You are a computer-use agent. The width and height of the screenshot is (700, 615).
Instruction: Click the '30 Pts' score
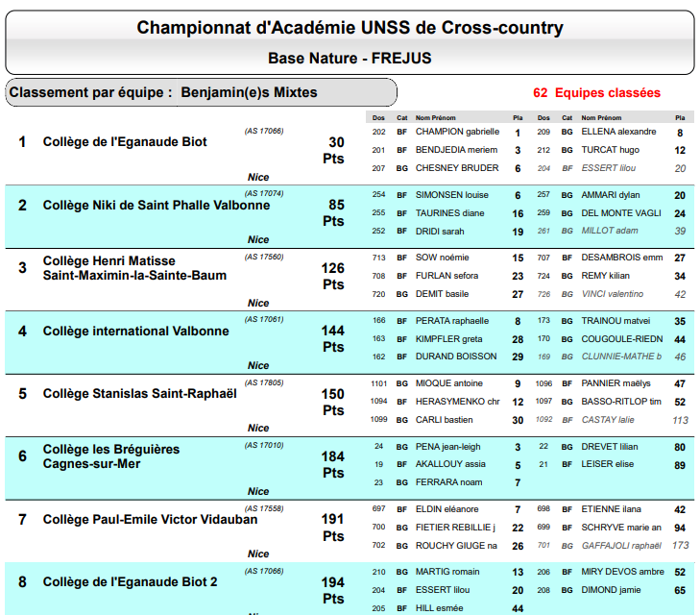(x=333, y=151)
